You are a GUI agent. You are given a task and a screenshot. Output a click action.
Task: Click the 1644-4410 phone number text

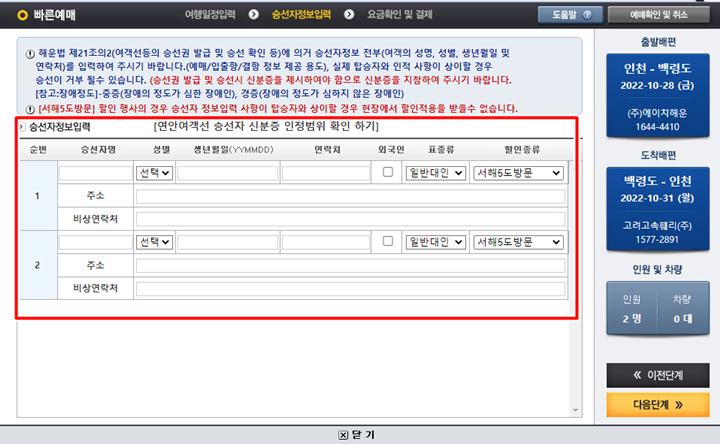click(657, 127)
